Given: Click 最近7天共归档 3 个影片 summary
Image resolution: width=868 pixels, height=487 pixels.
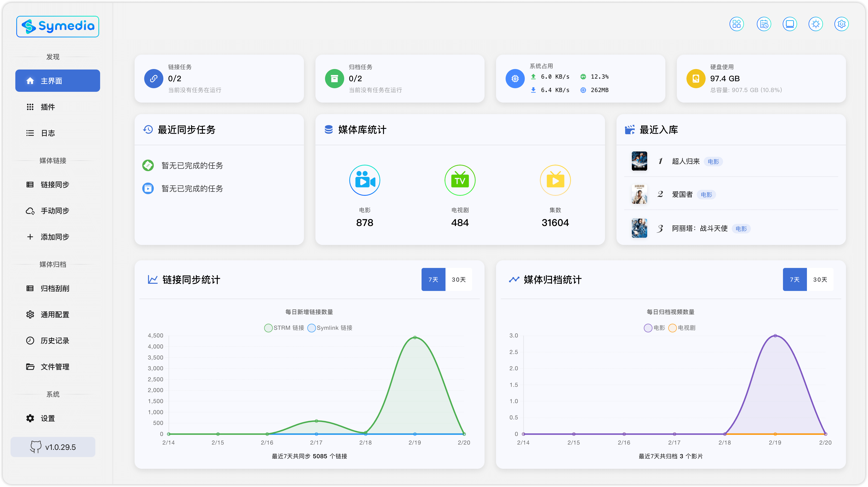Looking at the screenshot, I should tap(671, 456).
